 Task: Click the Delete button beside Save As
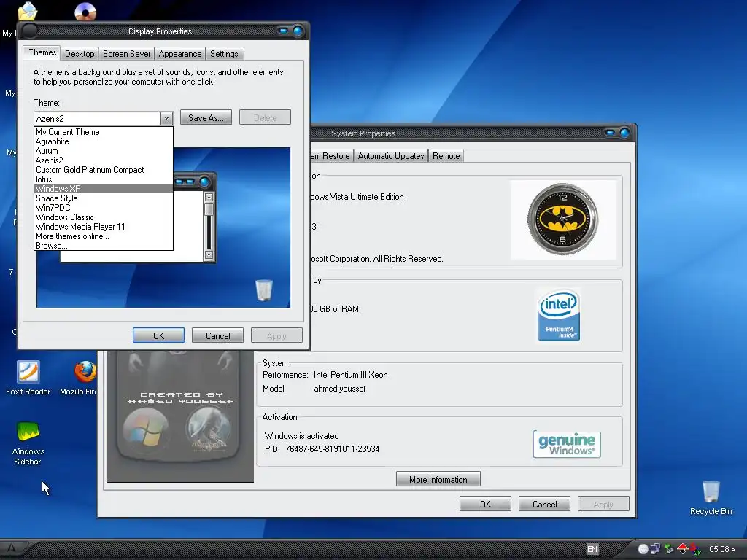click(x=265, y=117)
